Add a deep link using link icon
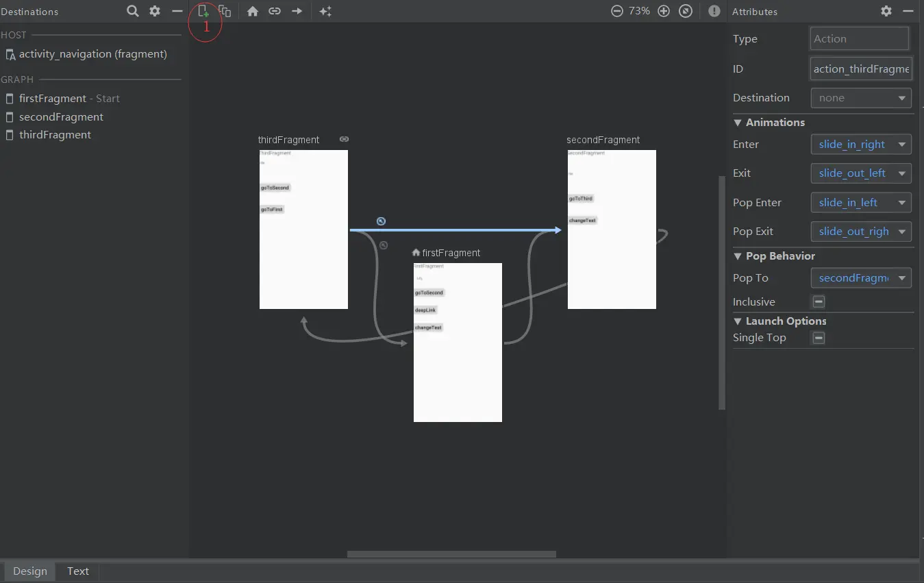Screen dimensions: 924x583 (x=275, y=11)
